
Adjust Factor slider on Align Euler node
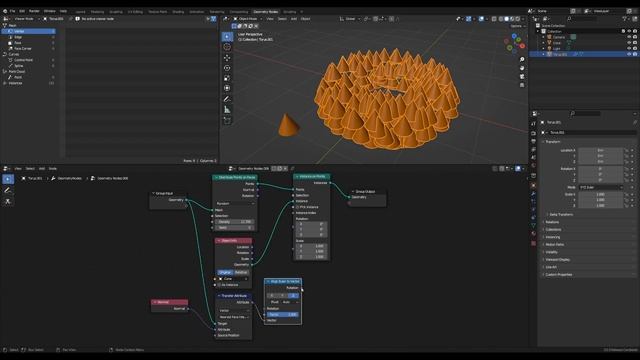283,314
